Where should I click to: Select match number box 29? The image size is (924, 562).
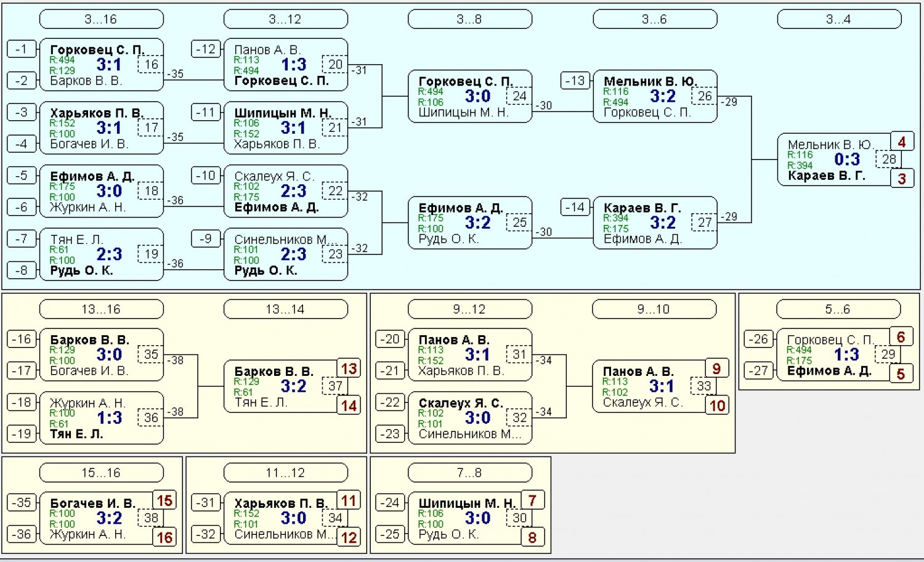888,354
